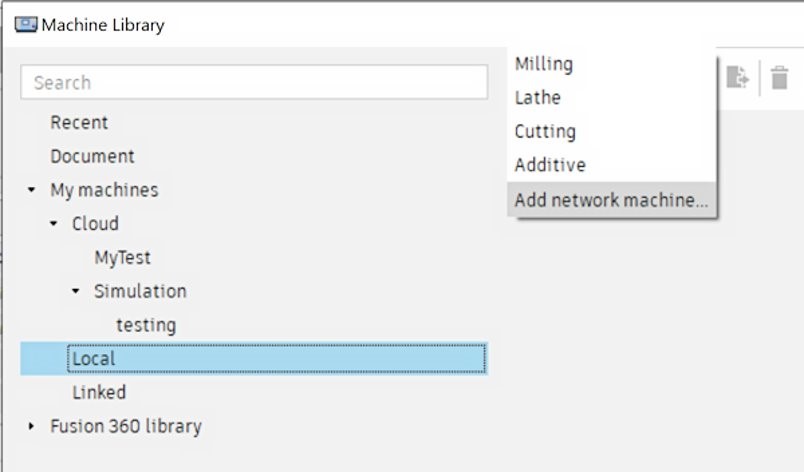
Task: Click the Machine Library window icon
Action: click(25, 25)
